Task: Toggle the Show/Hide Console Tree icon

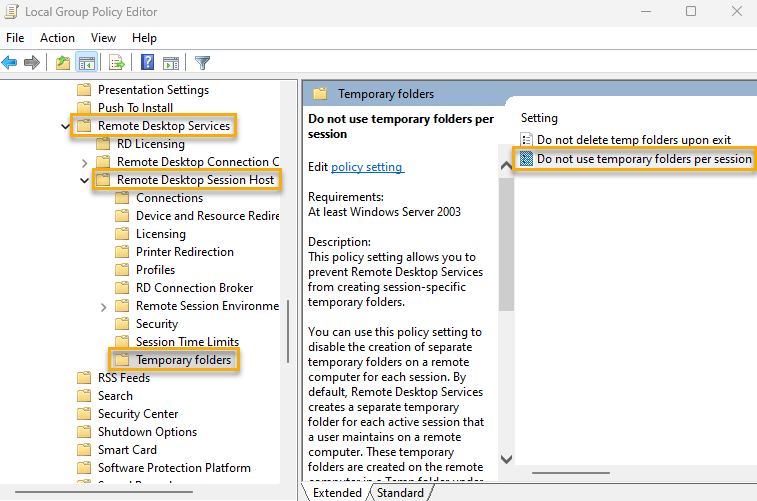Action: tap(87, 63)
